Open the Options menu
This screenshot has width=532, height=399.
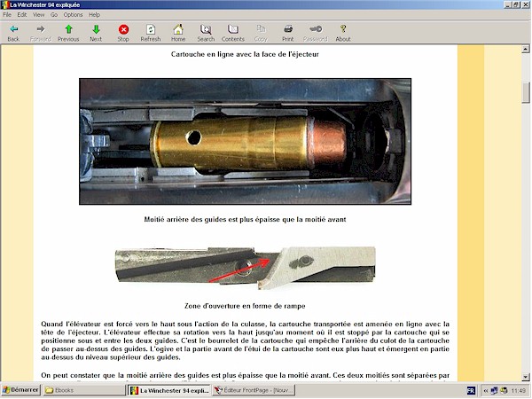pyautogui.click(x=73, y=15)
